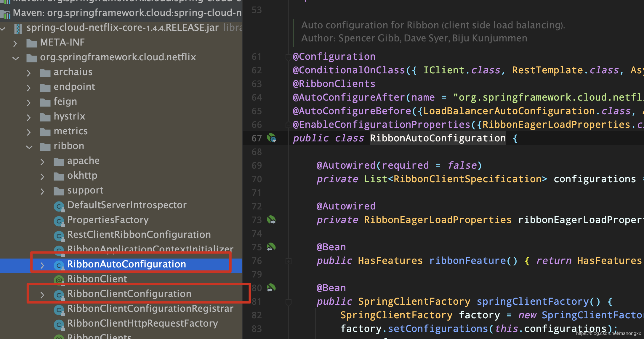
Task: Expand RibbonClientConfiguration class node
Action: point(42,295)
